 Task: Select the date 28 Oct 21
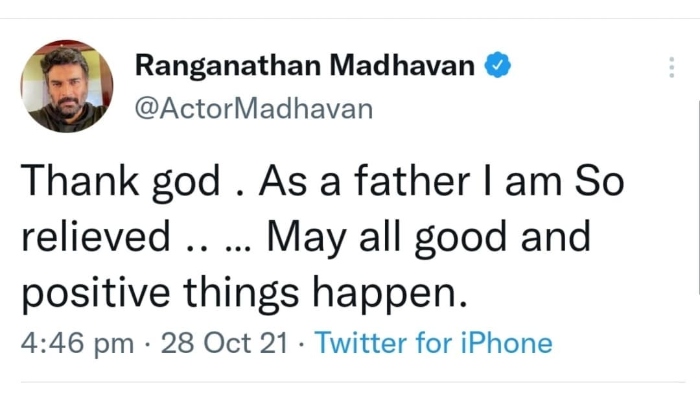[223, 343]
